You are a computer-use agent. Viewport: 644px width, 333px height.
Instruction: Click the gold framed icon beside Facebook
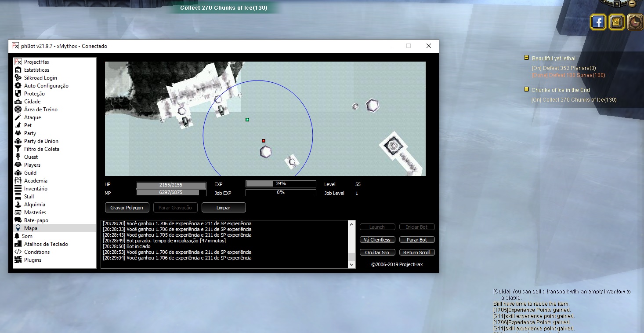(x=616, y=22)
